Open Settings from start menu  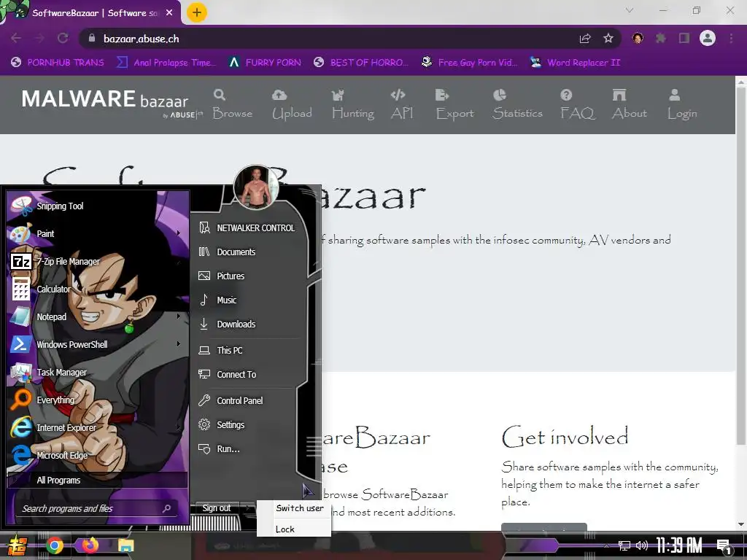[x=248, y=425]
